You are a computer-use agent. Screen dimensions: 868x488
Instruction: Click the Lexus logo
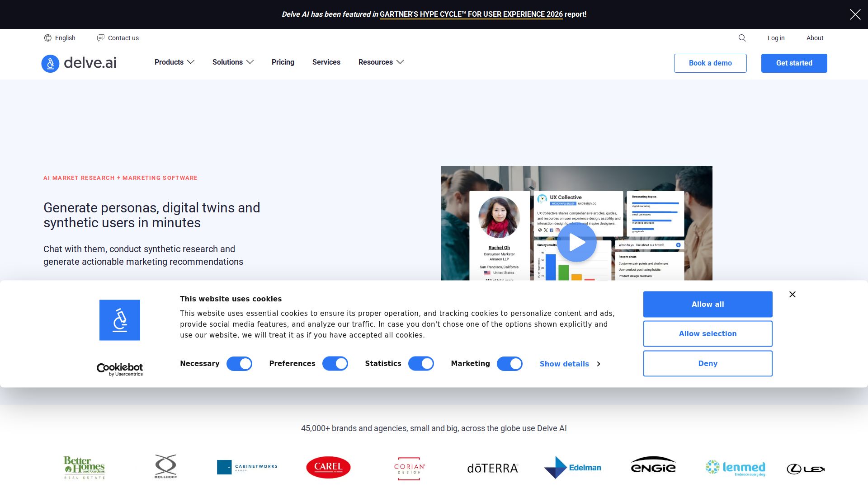(806, 469)
